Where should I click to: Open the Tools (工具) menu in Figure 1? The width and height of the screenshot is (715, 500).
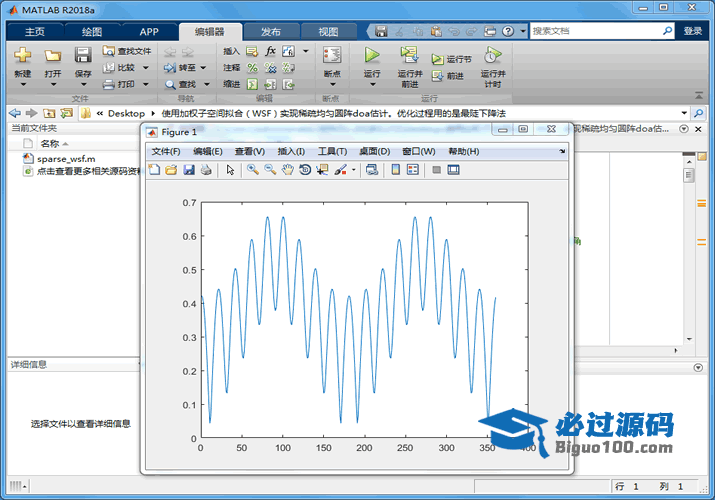(x=333, y=151)
